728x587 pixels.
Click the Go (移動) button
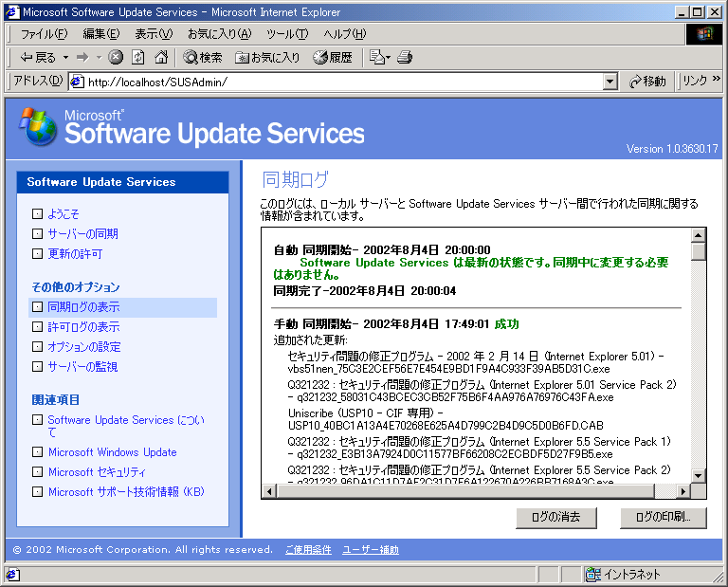[647, 82]
